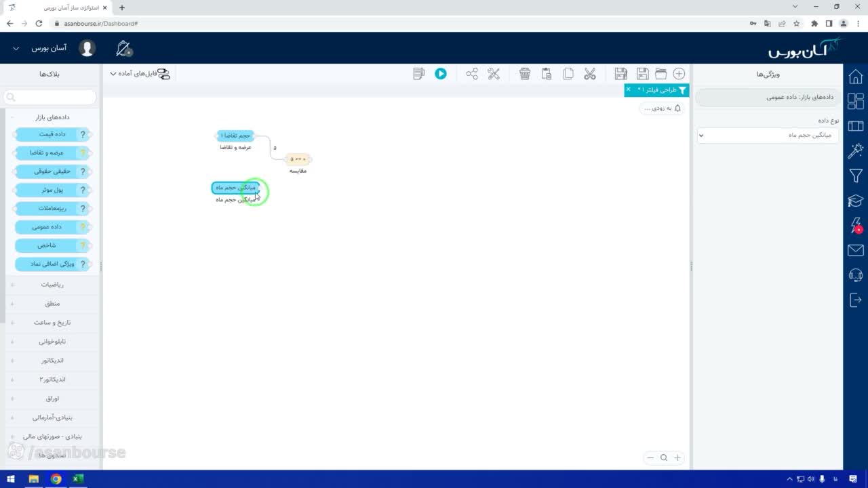
Task: Expand the بنیادی-آمارمالی category
Action: 52,418
